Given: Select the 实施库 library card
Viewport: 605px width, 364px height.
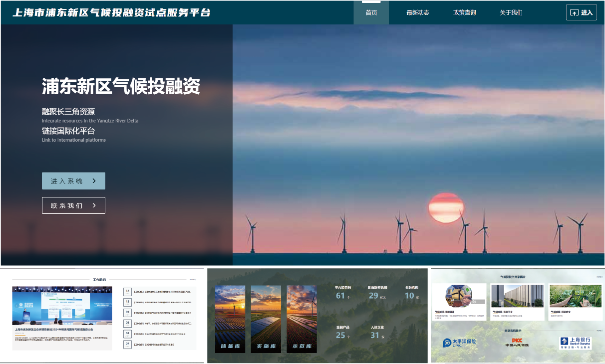Looking at the screenshot, I should tap(266, 319).
